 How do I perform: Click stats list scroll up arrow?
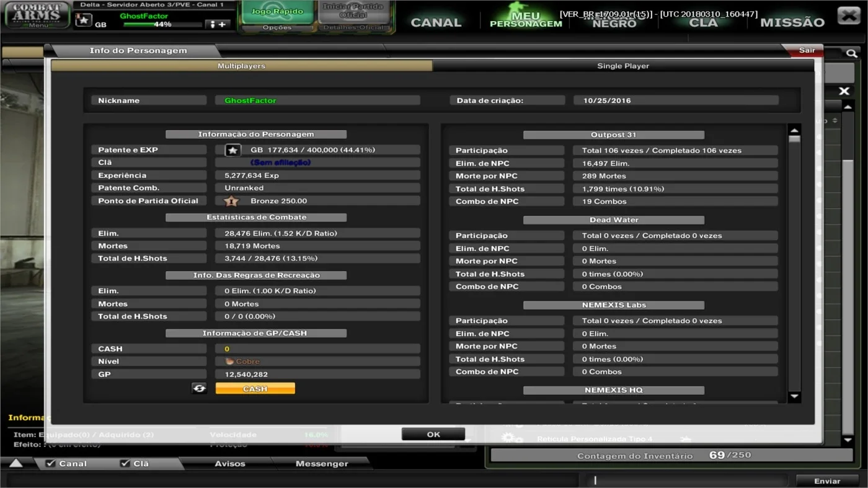(x=794, y=130)
